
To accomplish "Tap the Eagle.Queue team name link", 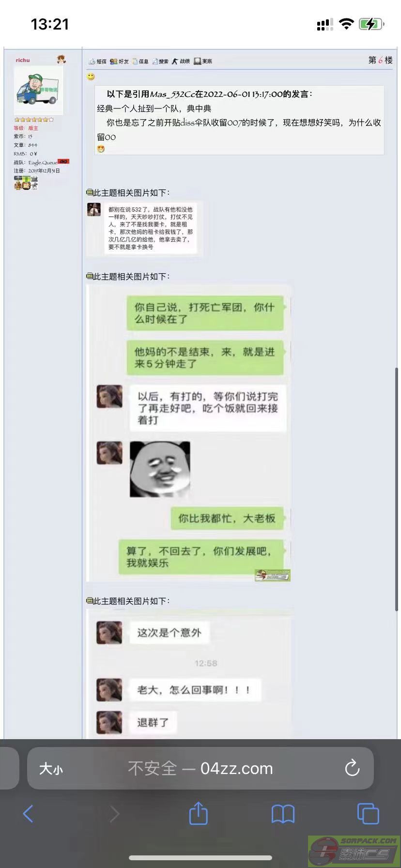I will point(43,162).
